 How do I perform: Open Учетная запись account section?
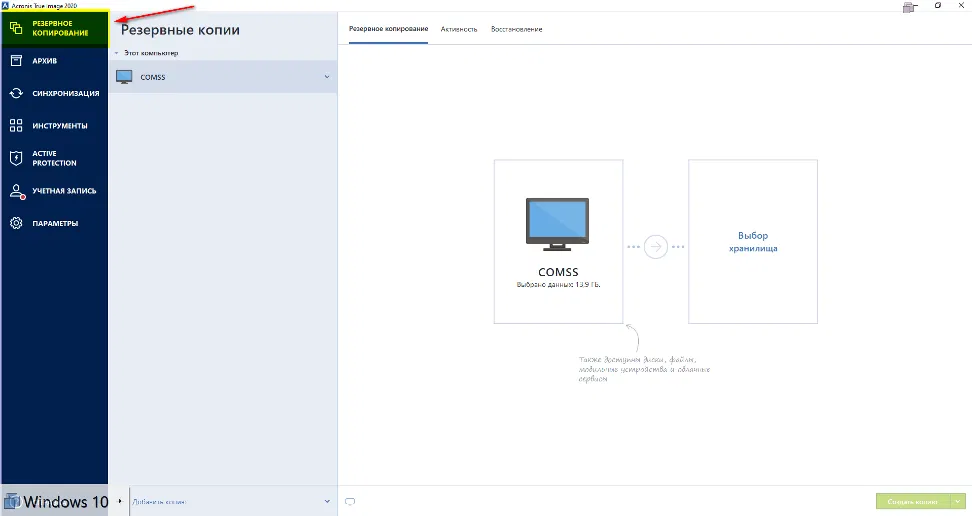[x=55, y=191]
